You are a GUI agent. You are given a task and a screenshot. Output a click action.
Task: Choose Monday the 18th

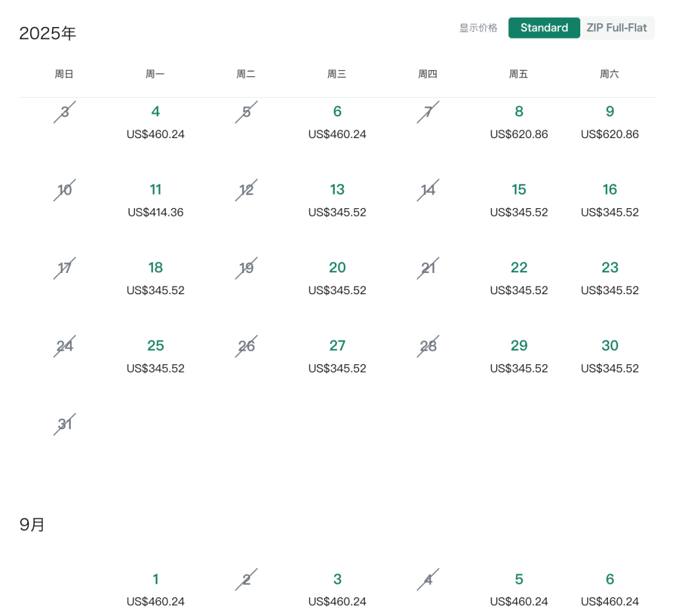pos(156,278)
